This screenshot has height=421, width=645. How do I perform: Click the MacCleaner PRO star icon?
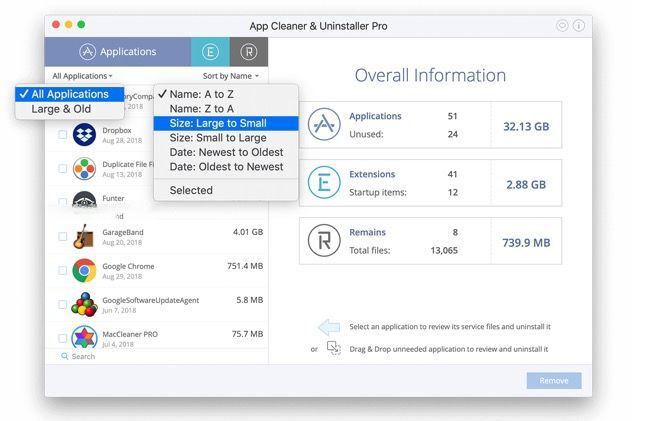[84, 337]
